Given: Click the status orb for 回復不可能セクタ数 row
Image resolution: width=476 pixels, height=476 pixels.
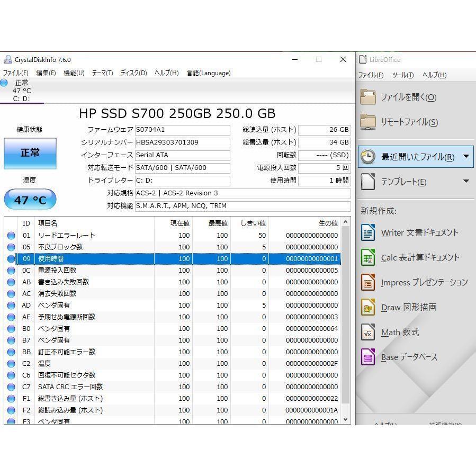Looking at the screenshot, I should click(11, 375).
